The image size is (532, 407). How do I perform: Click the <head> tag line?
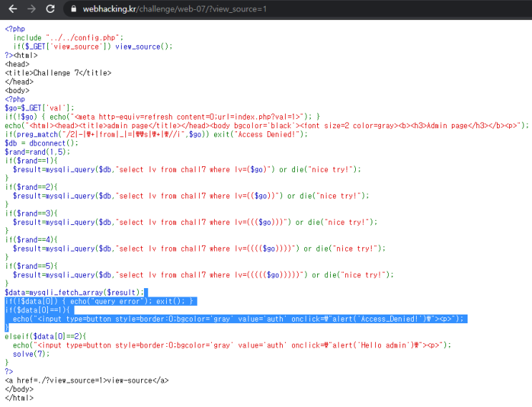[17, 64]
